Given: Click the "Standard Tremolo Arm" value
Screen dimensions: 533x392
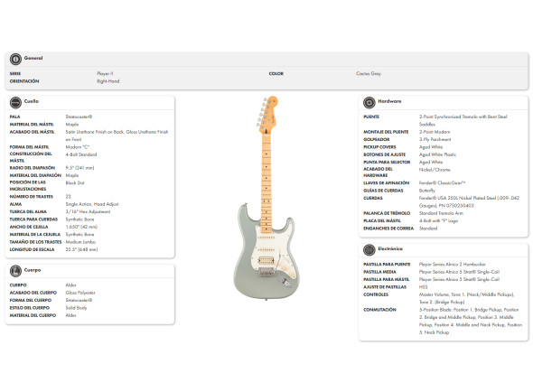Looking at the screenshot, I should [441, 213].
